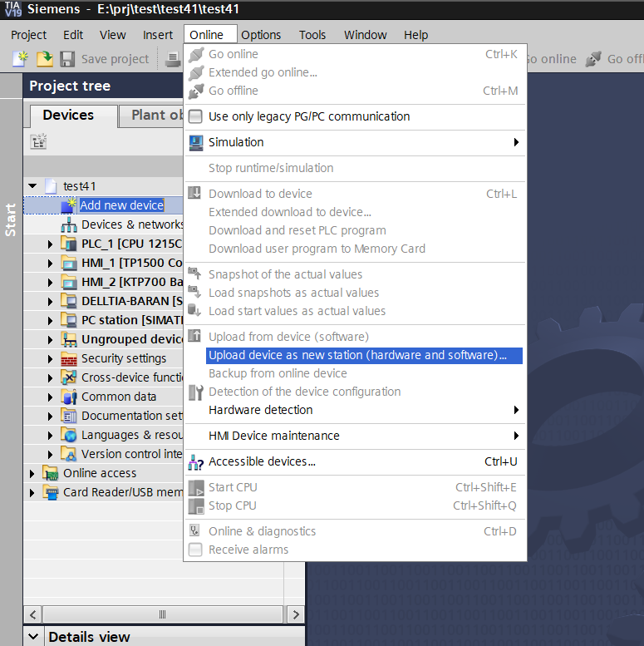644x646 pixels.
Task: Click the Save project disk icon
Action: point(67,59)
